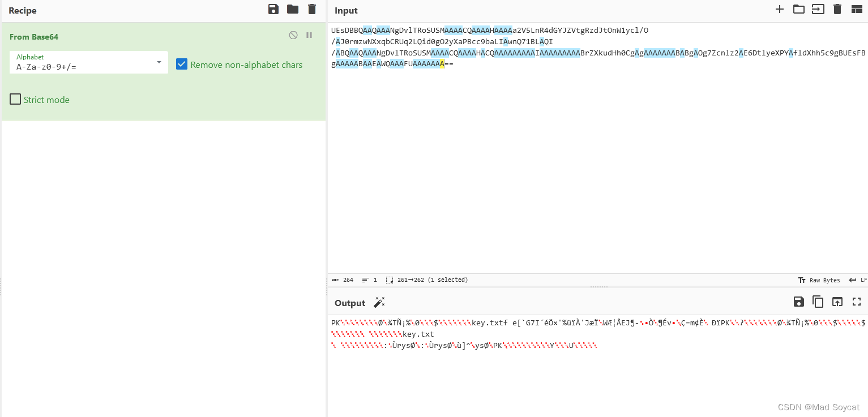Clear the recipe with trash icon
The width and height of the screenshot is (868, 417).
click(x=312, y=9)
